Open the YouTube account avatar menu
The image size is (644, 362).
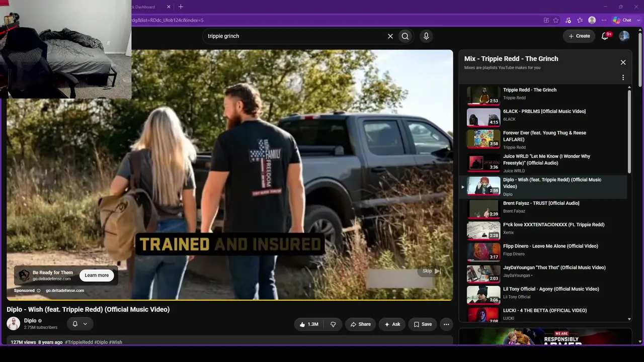pyautogui.click(x=624, y=36)
